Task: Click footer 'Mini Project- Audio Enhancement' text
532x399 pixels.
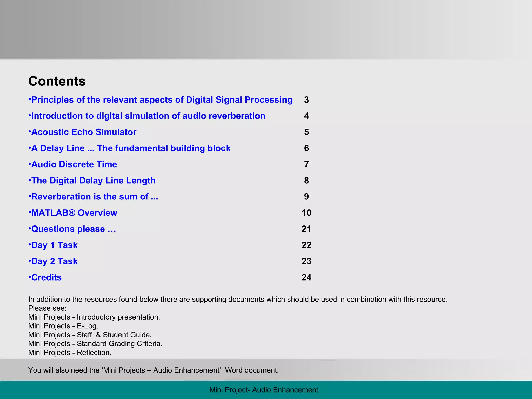Action: [263, 390]
